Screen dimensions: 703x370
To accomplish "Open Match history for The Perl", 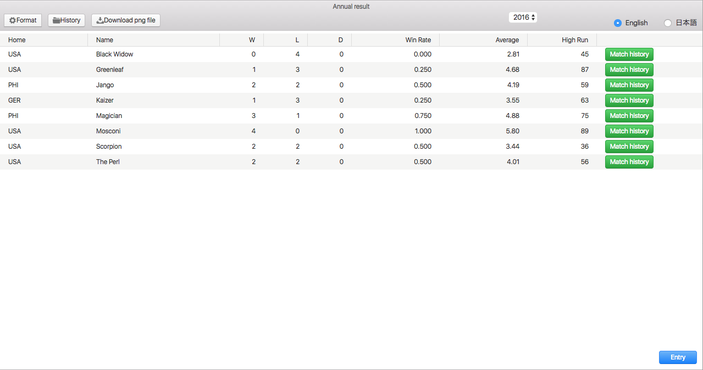I will coord(629,162).
